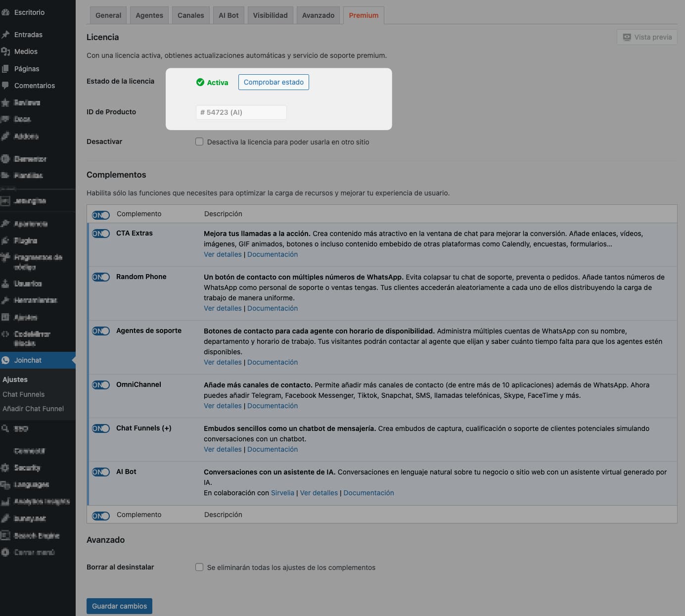The image size is (685, 616).
Task: Click the Escritorio dashboard icon
Action: pos(5,12)
